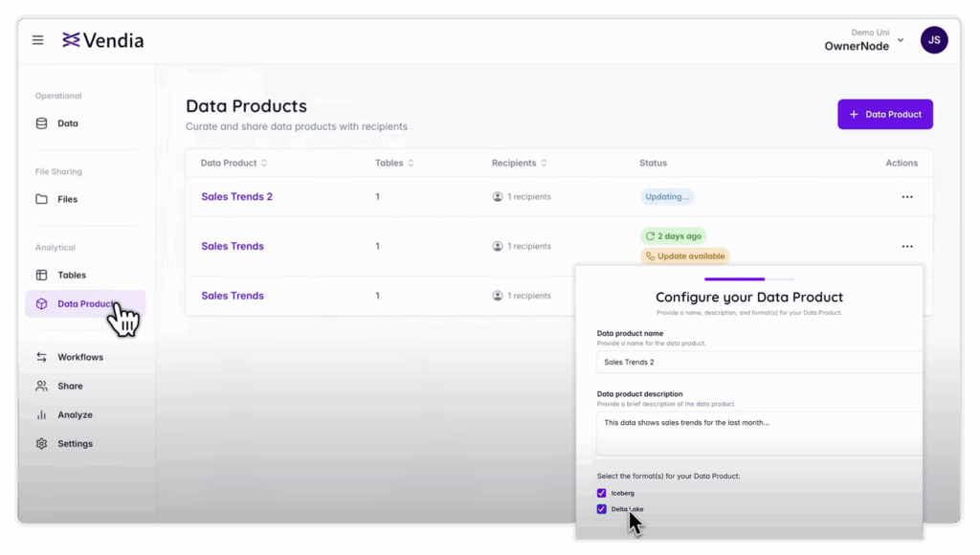Toggle the hamburger menu icon
Image resolution: width=980 pixels, height=555 pixels.
(37, 40)
